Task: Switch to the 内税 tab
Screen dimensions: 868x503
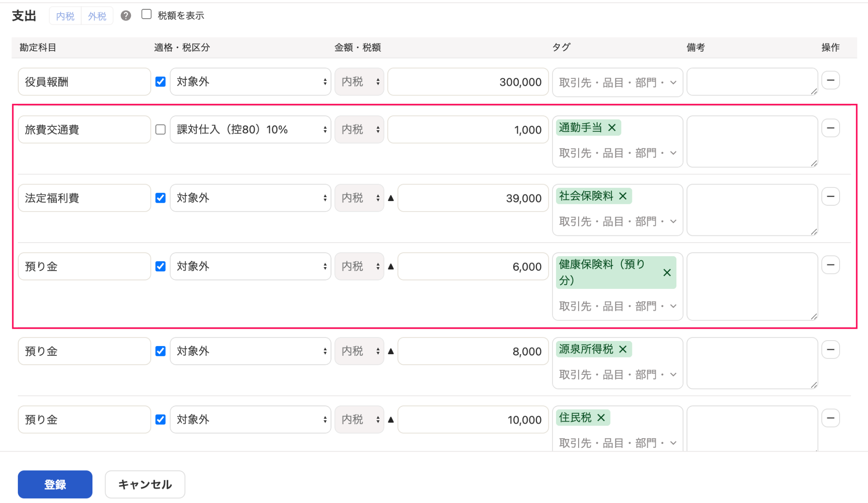Action: (65, 16)
